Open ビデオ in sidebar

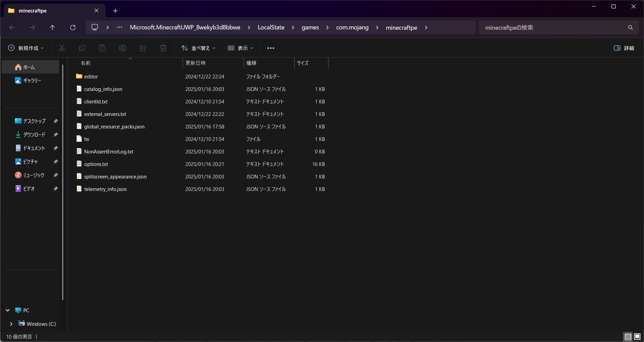30,189
